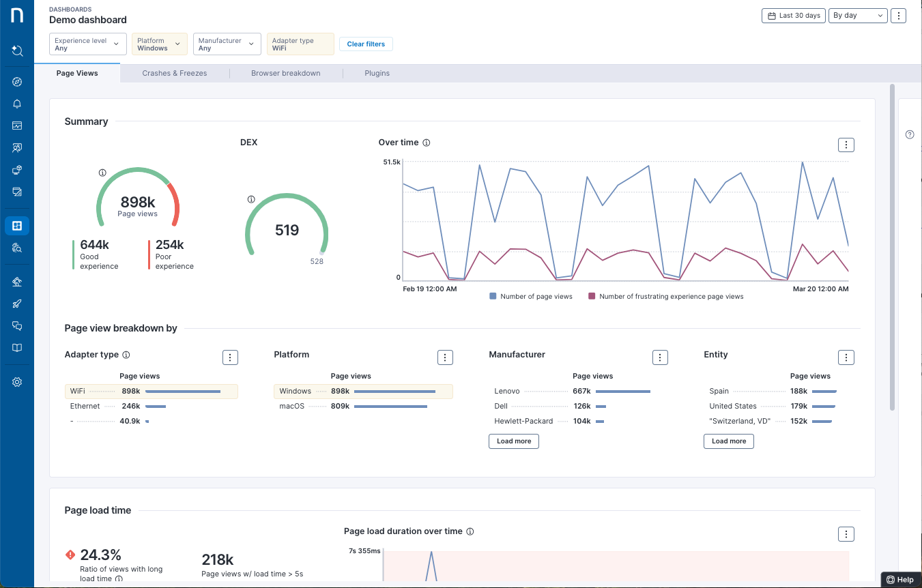Open the three-dot menu for Platform breakdown
Screen dimensions: 922x588
tap(445, 357)
